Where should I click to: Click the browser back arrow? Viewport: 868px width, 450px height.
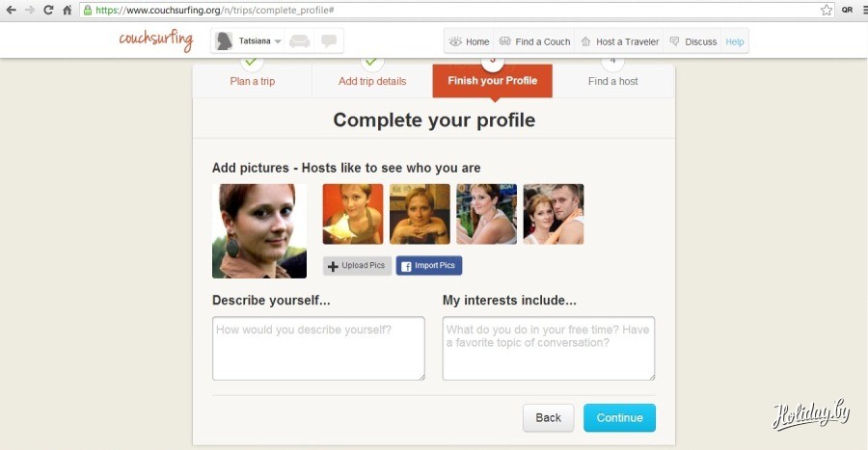(x=11, y=10)
